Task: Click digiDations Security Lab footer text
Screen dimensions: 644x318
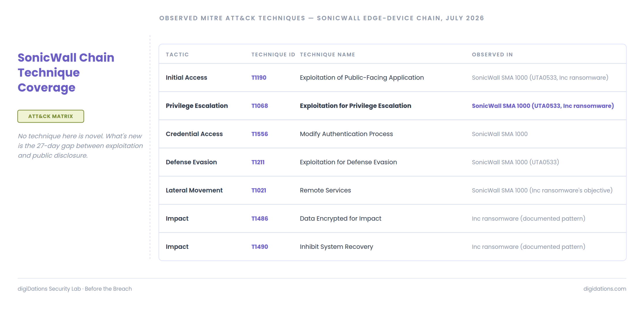Action: [75, 289]
